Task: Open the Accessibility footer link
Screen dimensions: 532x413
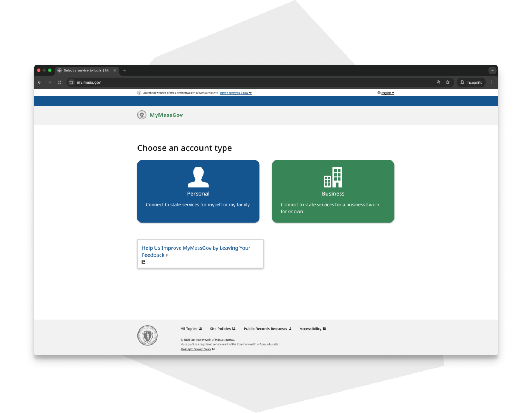Action: [313, 329]
